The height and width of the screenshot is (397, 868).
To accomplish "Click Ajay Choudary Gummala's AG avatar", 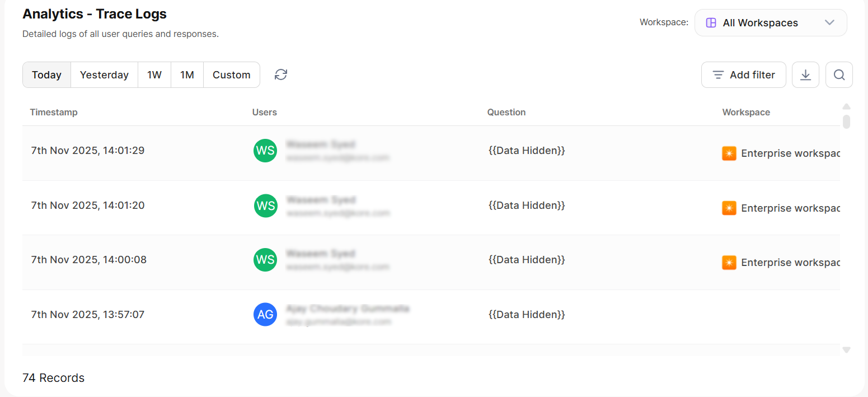I will (x=265, y=314).
